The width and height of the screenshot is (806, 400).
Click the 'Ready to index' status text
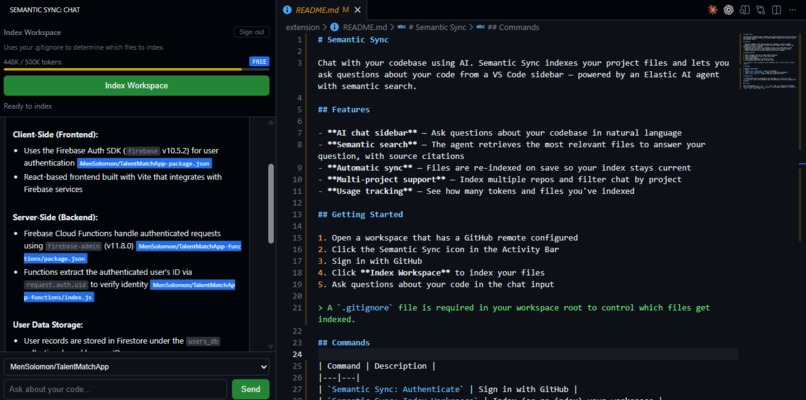coord(28,106)
